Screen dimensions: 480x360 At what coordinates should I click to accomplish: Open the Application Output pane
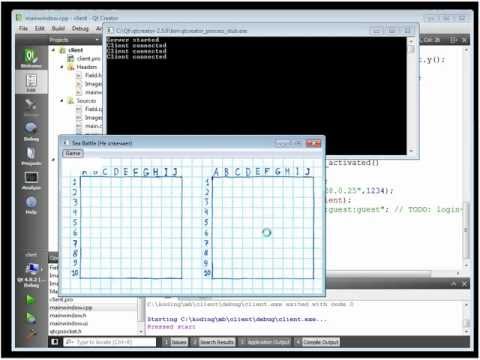coord(265,342)
